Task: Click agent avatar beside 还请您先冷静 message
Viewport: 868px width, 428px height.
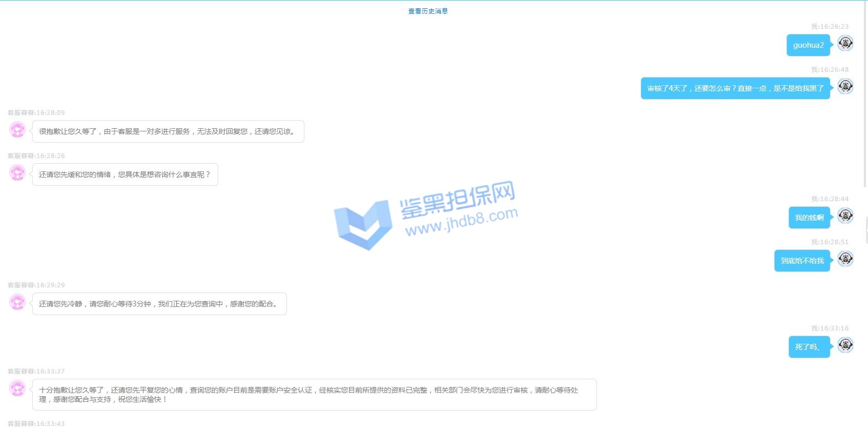Action: (x=17, y=302)
